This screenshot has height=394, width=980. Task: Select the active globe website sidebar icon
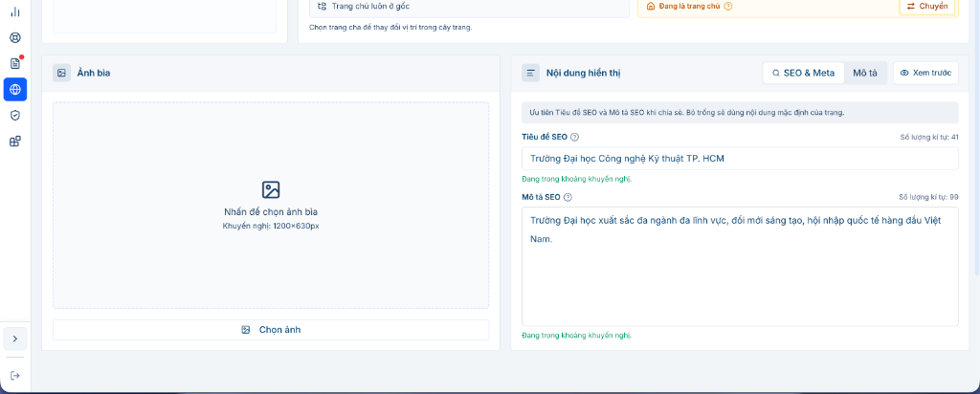(15, 89)
